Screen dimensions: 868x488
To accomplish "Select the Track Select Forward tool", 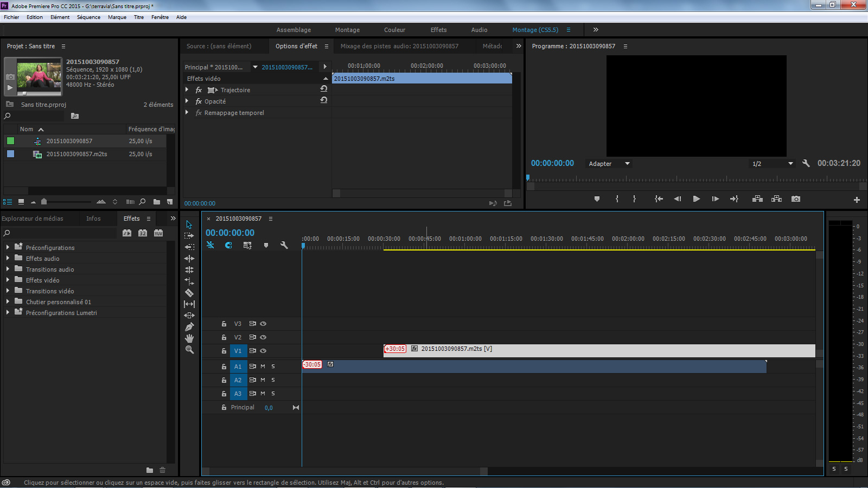I will [x=189, y=236].
